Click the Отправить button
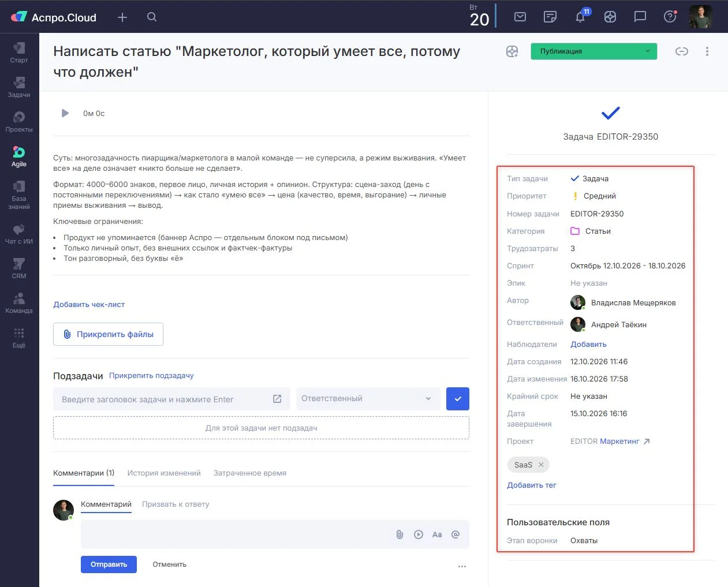 pos(109,564)
